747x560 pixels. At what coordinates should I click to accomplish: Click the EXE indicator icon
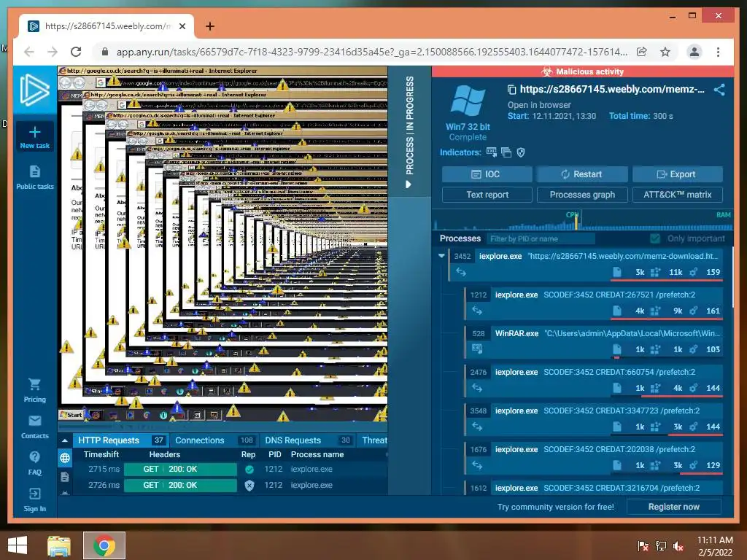point(491,152)
